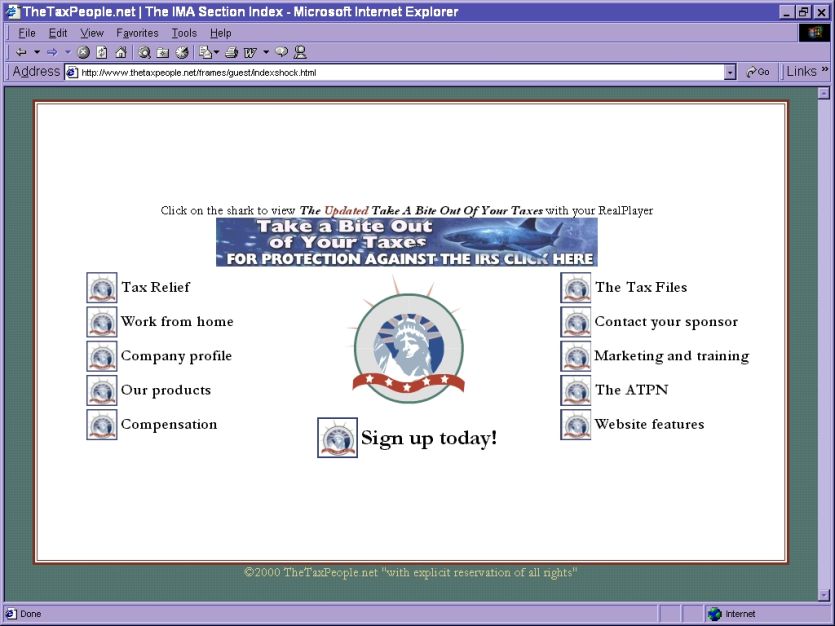This screenshot has height=626, width=835.
Task: Expand the Back button history dropdown
Action: 37,52
